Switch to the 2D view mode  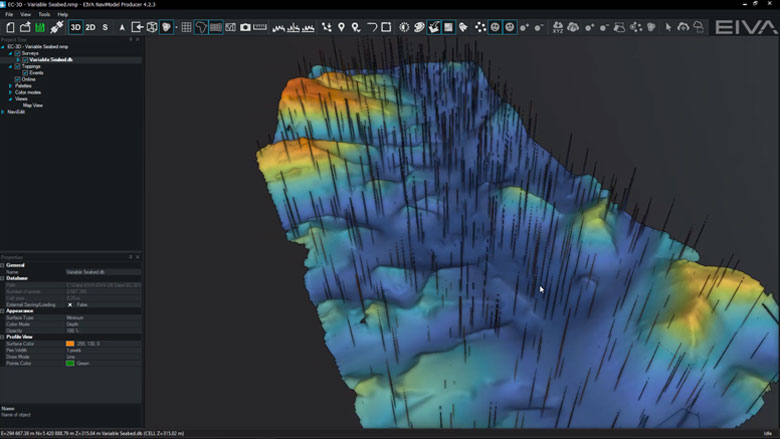[x=90, y=27]
